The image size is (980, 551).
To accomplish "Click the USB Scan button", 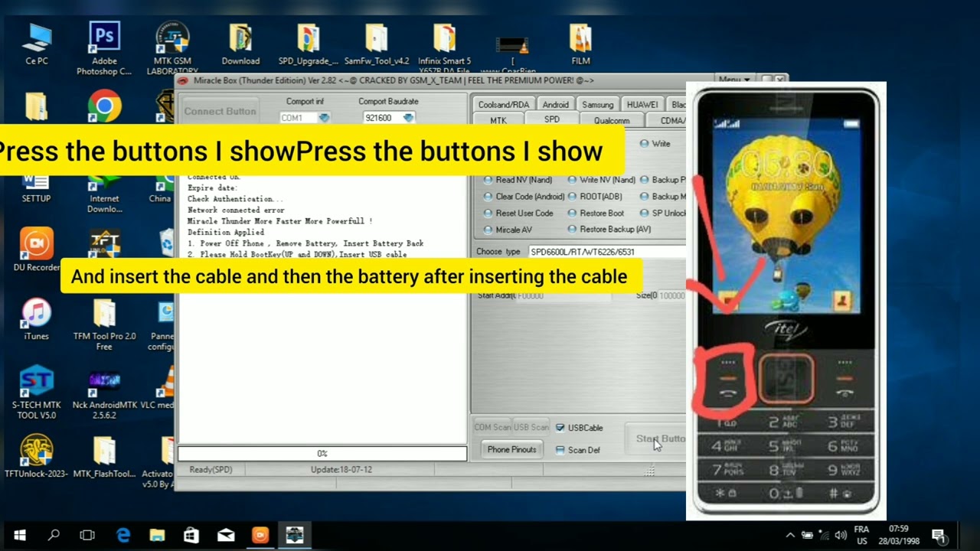I will point(531,428).
